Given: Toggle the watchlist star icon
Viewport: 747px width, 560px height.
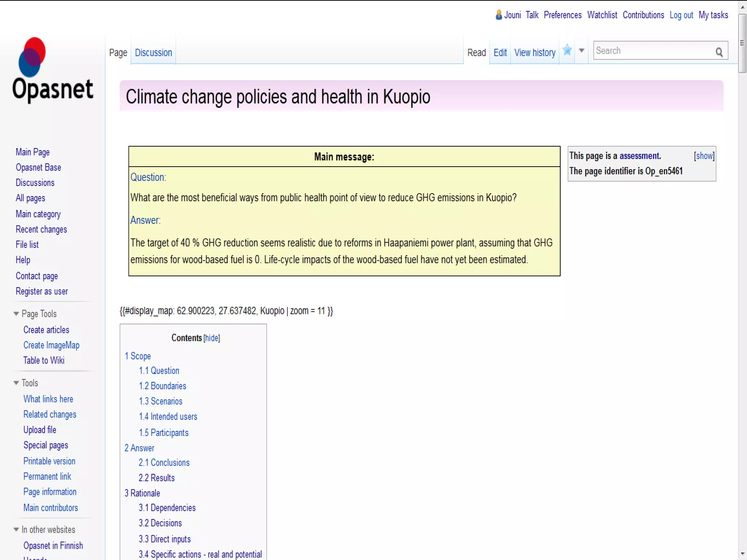Looking at the screenshot, I should [x=567, y=50].
